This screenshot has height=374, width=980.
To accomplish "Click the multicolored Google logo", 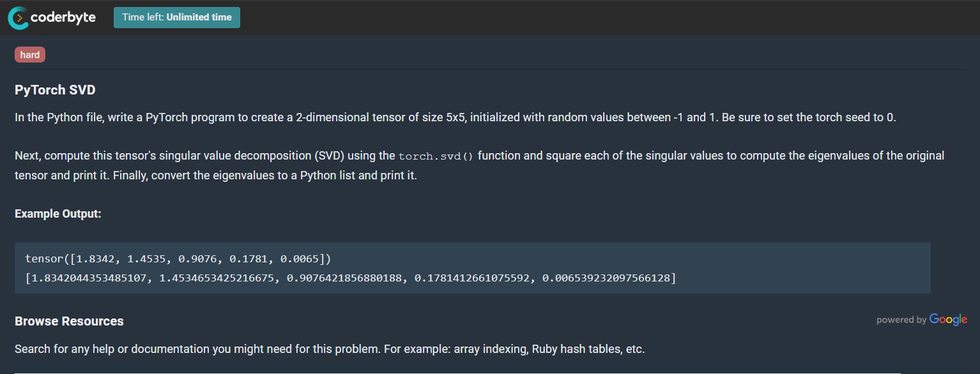I will (949, 319).
